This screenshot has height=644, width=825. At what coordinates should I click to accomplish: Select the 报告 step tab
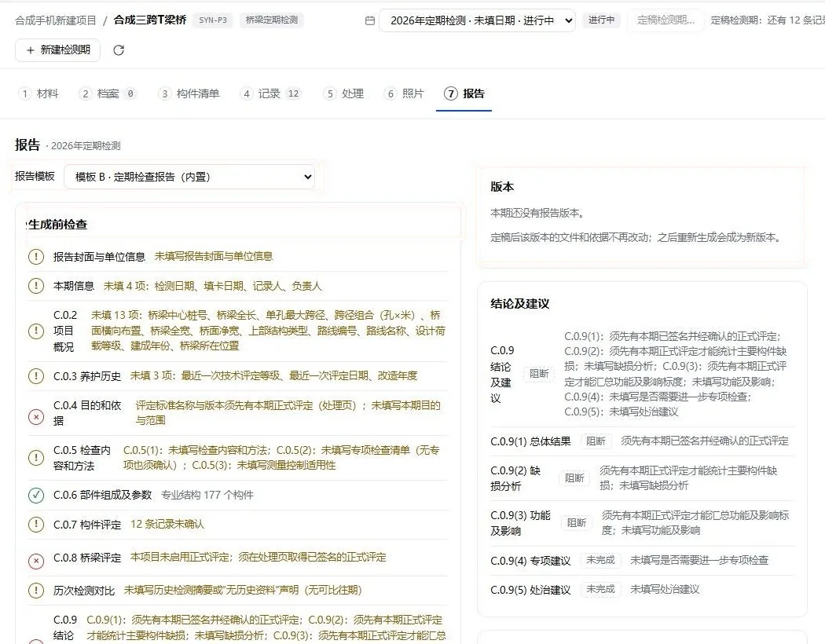464,93
